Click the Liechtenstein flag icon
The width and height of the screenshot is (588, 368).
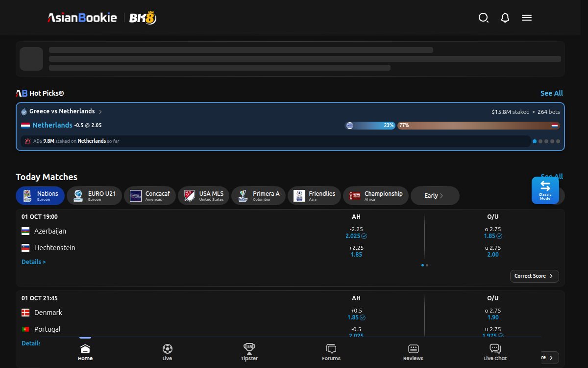click(x=25, y=248)
